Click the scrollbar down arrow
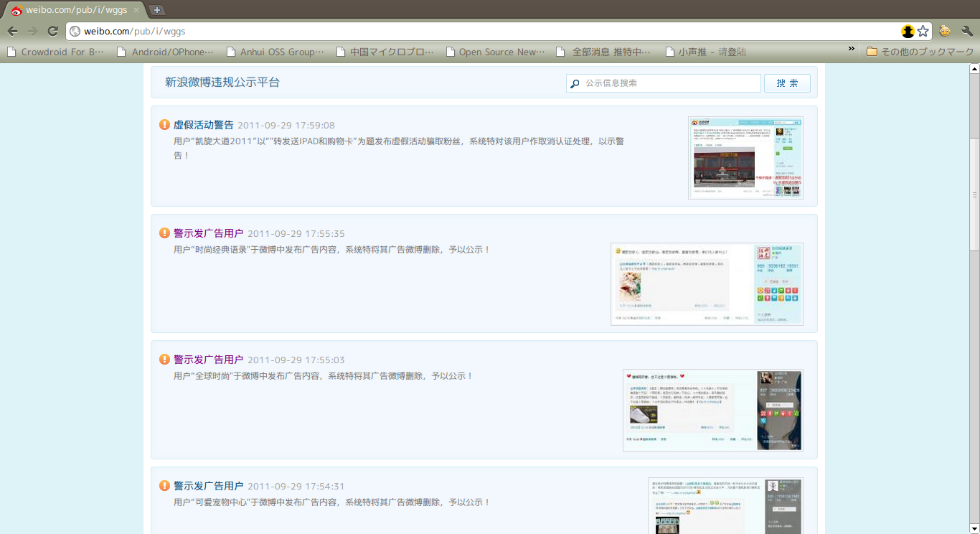This screenshot has width=980, height=534. pos(974,528)
